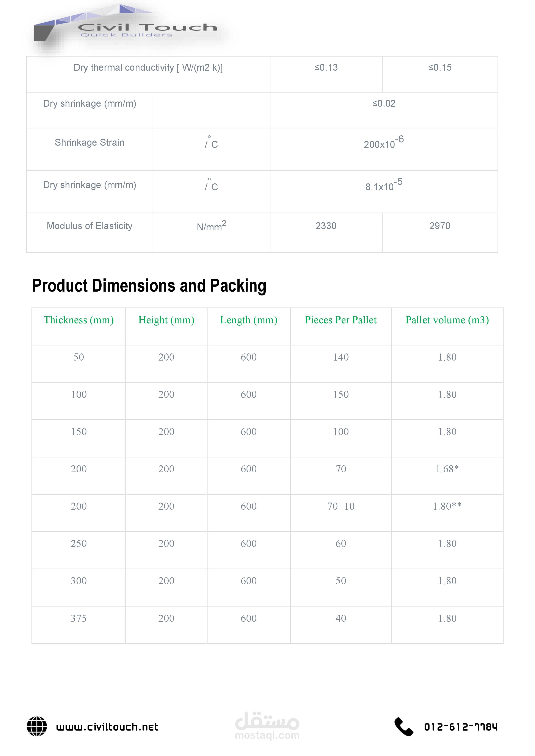Screen dimensions: 535x756
Task: Click the ≤0.13 thermal conductivity value
Action: pyautogui.click(x=326, y=67)
